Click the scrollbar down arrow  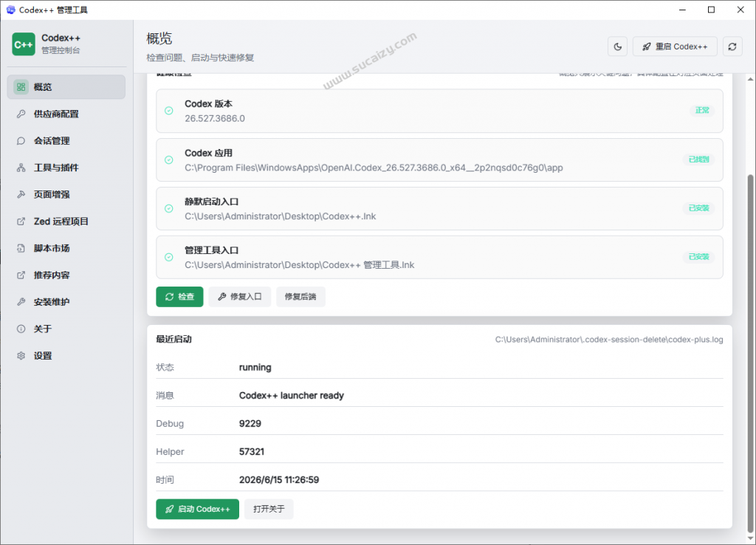coord(750,538)
